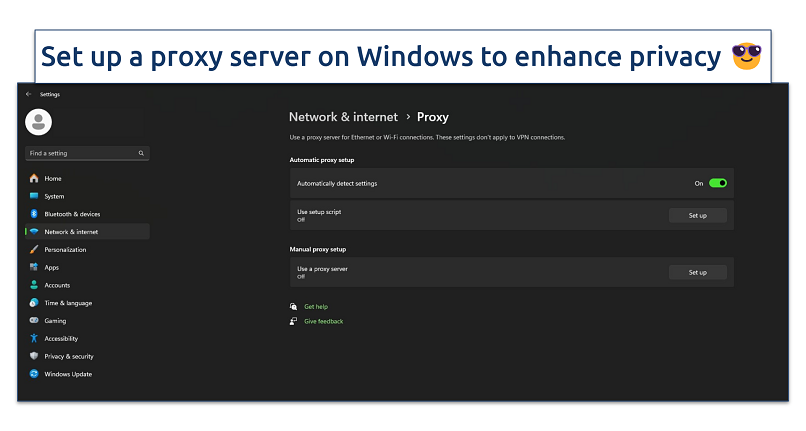Click the Automatic proxy setup heading

coord(322,160)
